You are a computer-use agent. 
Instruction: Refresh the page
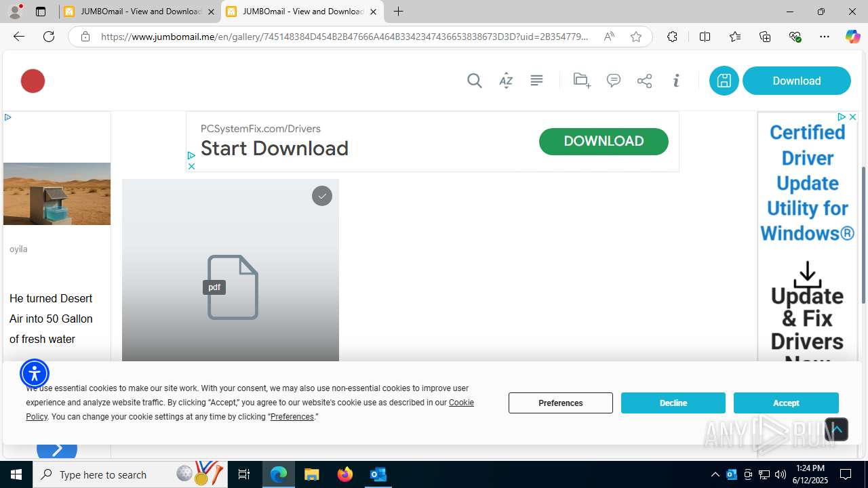[x=49, y=37]
